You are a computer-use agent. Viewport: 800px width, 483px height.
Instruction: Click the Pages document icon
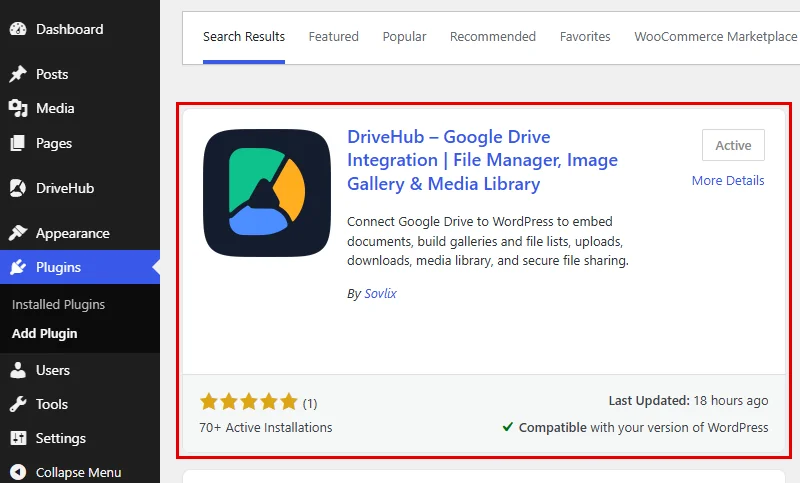18,143
